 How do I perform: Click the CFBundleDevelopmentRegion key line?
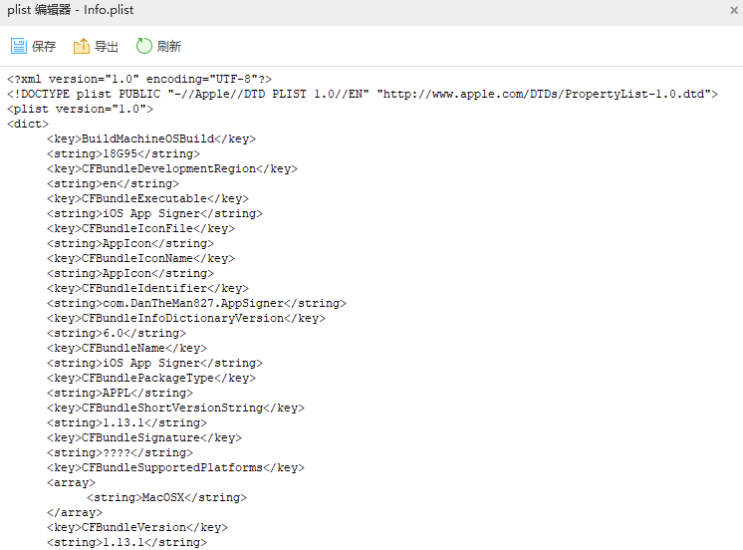pyautogui.click(x=172, y=169)
